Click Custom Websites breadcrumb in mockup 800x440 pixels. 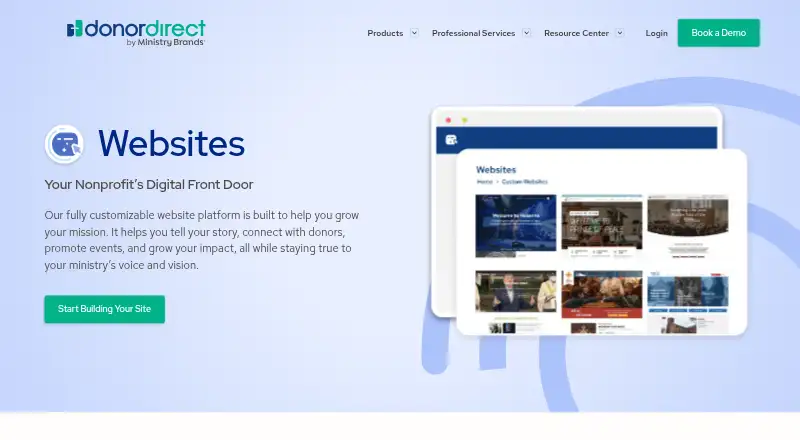click(x=524, y=182)
